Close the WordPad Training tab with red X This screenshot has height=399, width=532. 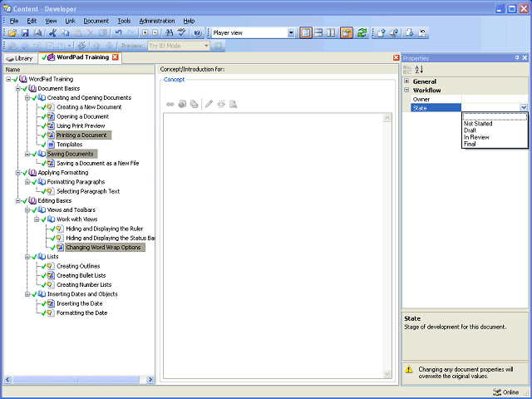(x=115, y=57)
